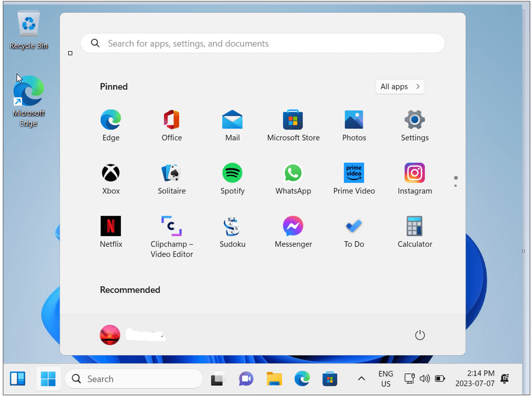Open Clipchamp – Video Editor

[x=172, y=236]
